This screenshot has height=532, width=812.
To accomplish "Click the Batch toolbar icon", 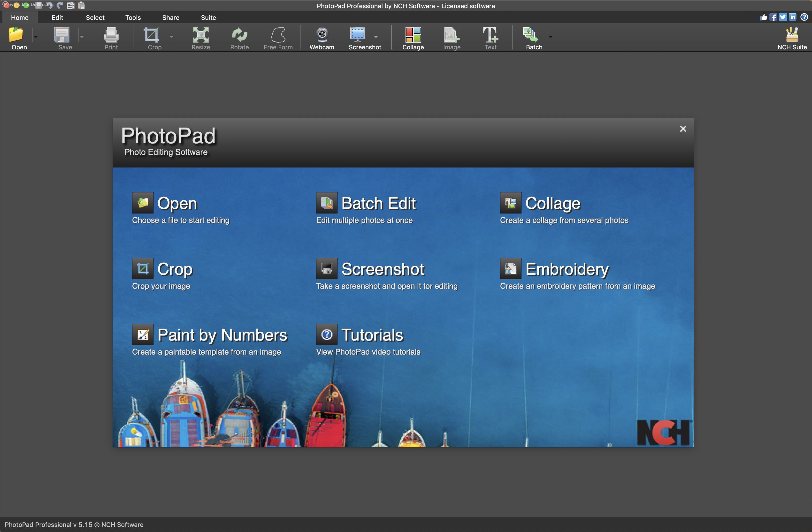I will tap(530, 34).
